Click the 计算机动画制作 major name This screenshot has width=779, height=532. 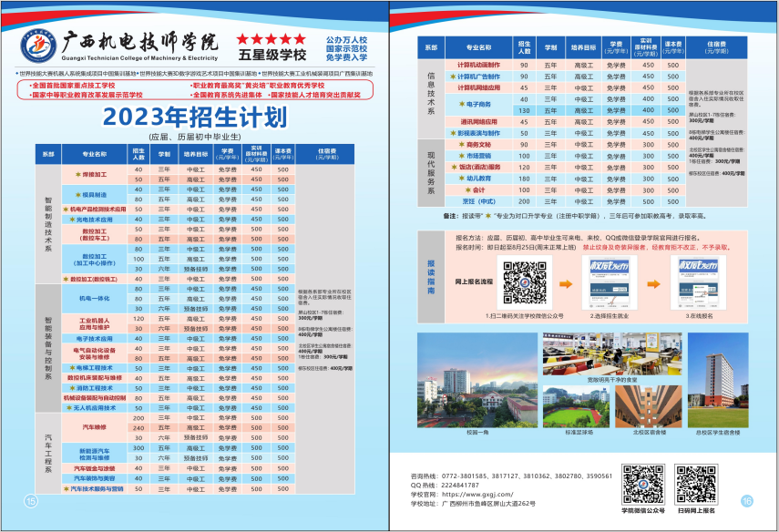pos(479,65)
